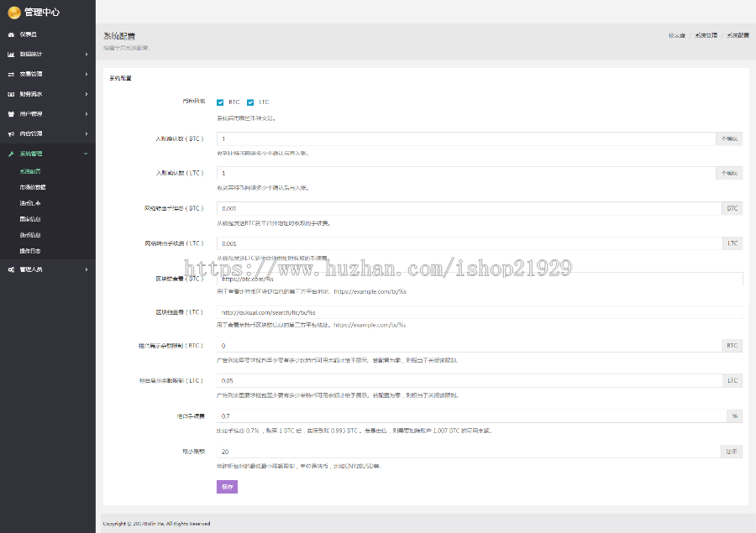Expand the 用户管理 menu chevron
756x533 pixels.
(x=87, y=114)
